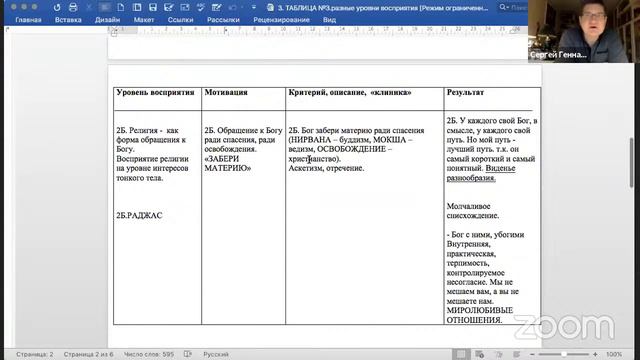Viewport: 640px width, 360px height.
Task: Click the document icon beside the title
Action: click(x=270, y=8)
